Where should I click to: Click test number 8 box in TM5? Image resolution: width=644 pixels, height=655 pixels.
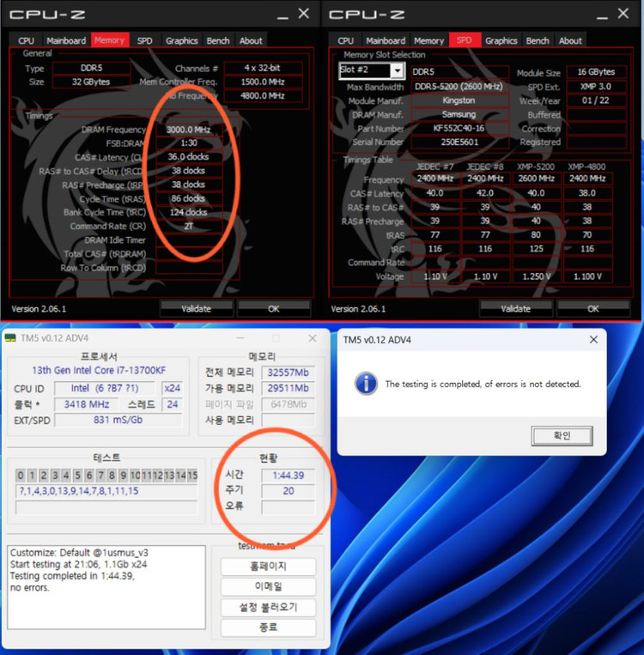pos(112,475)
